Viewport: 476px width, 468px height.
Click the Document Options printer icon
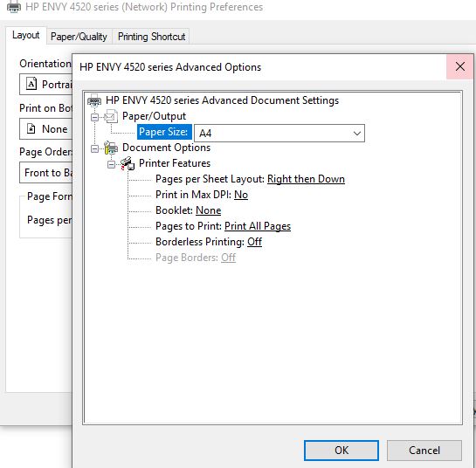coord(111,148)
